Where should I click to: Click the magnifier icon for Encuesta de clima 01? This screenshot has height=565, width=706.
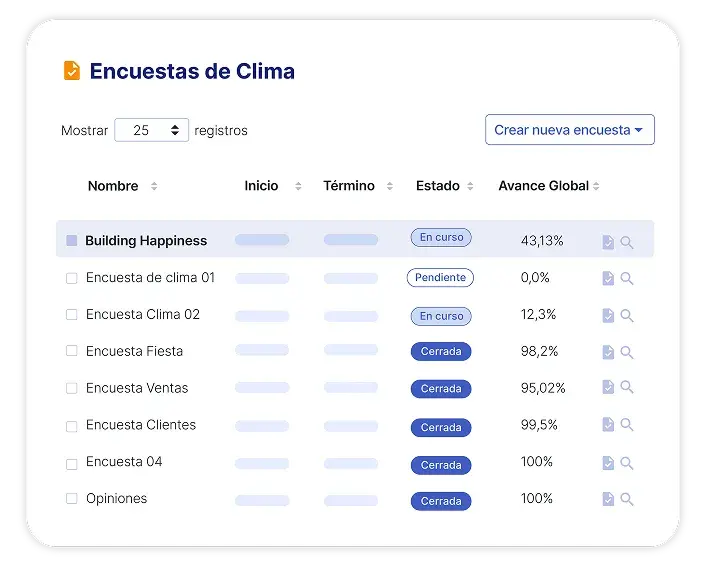pyautogui.click(x=627, y=279)
